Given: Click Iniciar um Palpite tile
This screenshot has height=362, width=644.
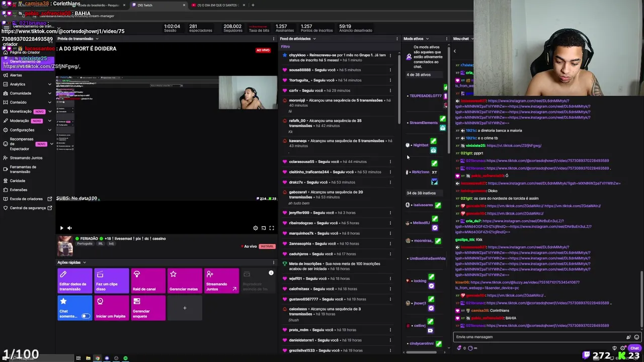Looking at the screenshot, I should tap(111, 308).
